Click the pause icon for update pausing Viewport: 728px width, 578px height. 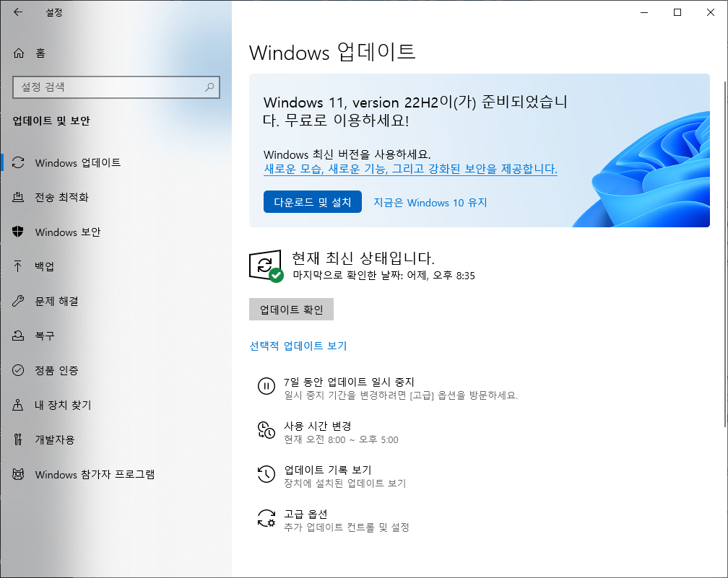click(x=266, y=386)
